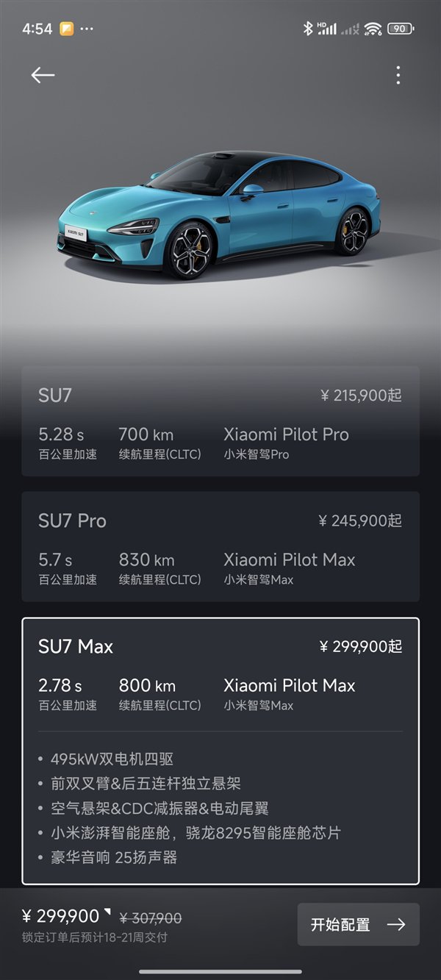The height and width of the screenshot is (980, 441).
Task: Expand price details triangle beside ¥299,900
Action: (107, 912)
